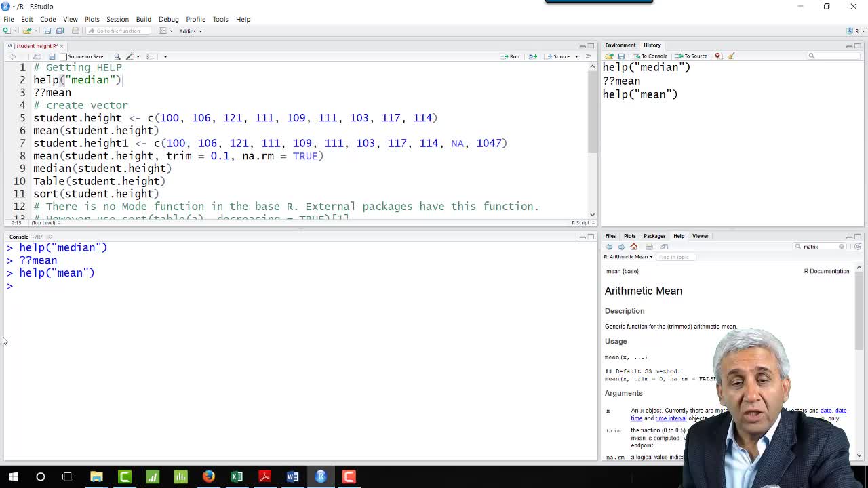This screenshot has width=868, height=488.
Task: Switch to the Packages tab
Action: (654, 236)
